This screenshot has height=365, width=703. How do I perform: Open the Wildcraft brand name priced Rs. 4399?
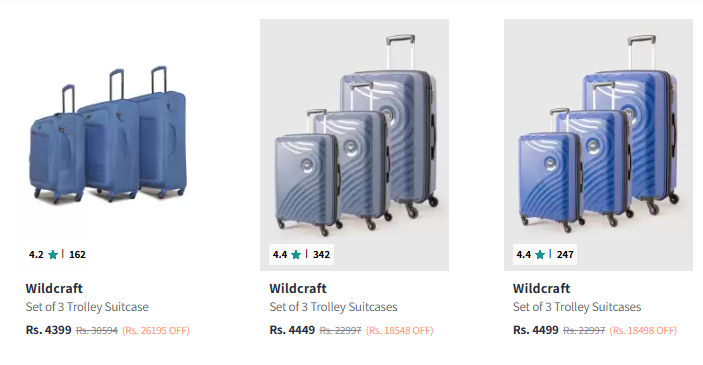pyautogui.click(x=54, y=288)
